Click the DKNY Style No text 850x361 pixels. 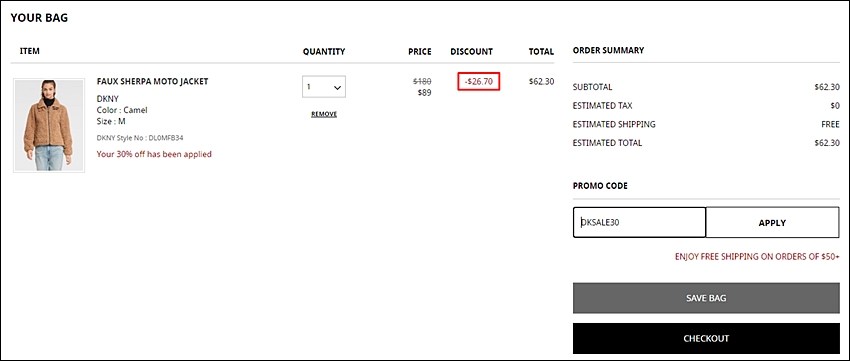point(140,138)
